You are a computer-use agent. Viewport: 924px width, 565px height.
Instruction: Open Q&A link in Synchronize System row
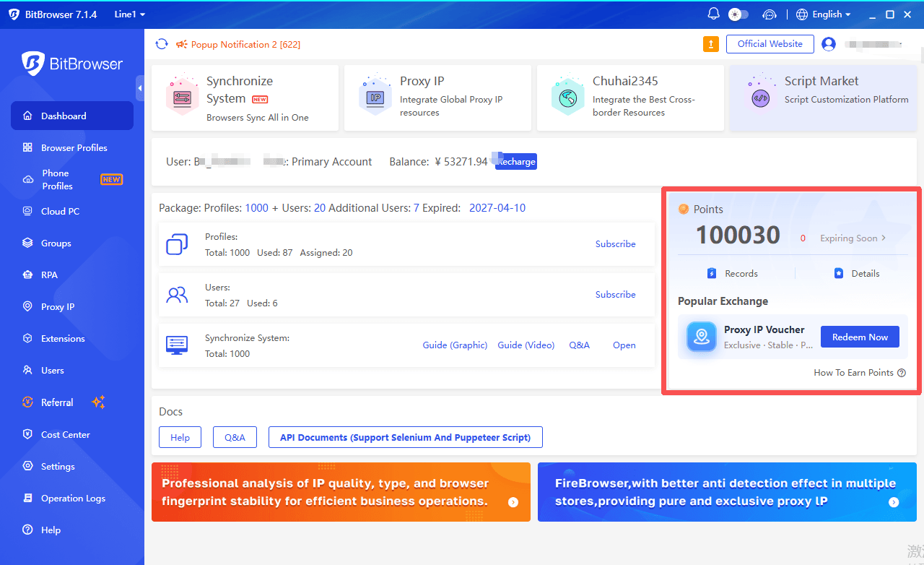[x=579, y=345]
